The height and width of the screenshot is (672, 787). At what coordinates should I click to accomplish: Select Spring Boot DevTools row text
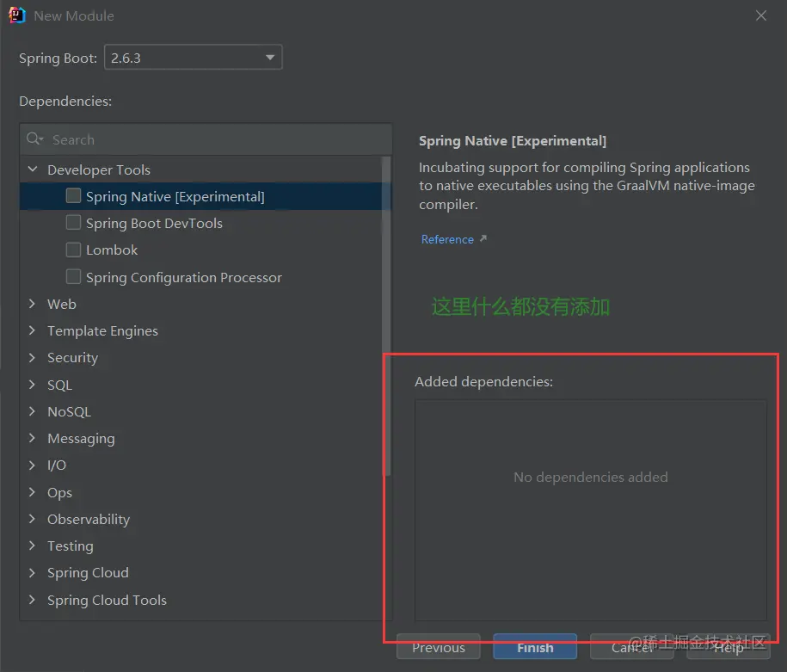[154, 223]
